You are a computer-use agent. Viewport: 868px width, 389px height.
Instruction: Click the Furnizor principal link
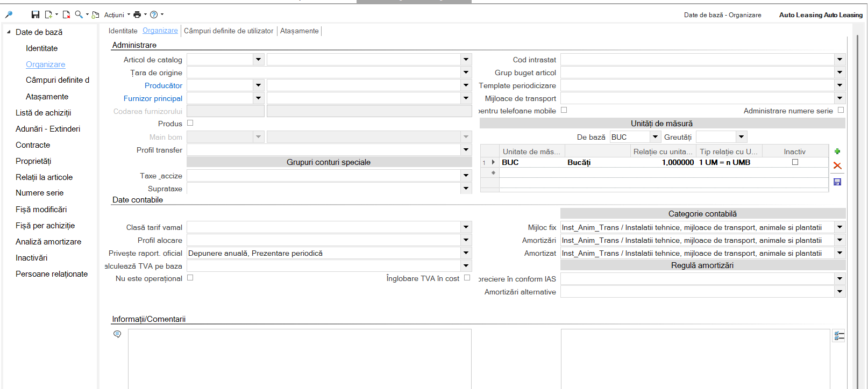(x=153, y=98)
